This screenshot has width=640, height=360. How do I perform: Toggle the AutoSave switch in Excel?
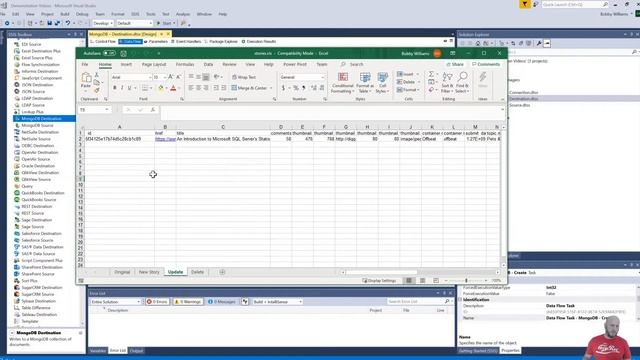[109, 53]
